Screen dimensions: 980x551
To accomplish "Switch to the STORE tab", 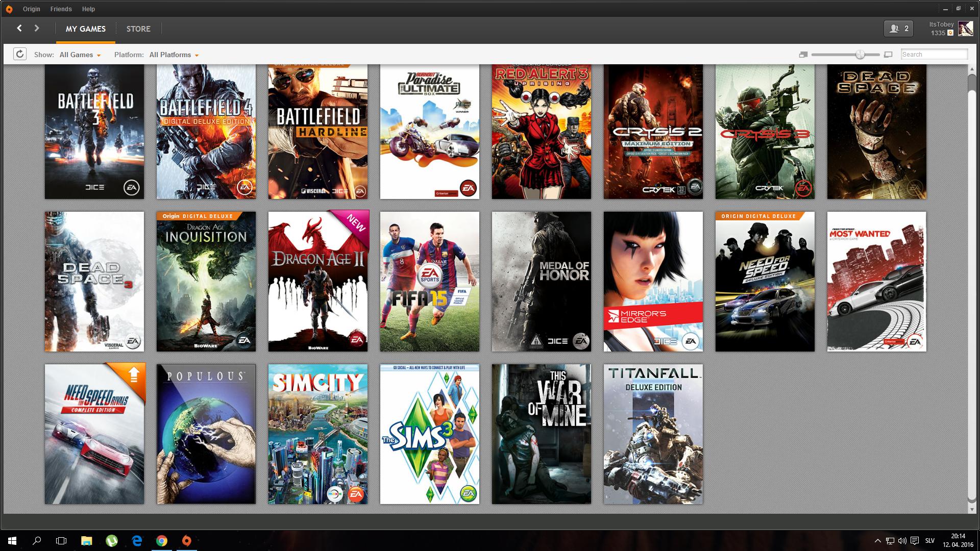I will [138, 29].
